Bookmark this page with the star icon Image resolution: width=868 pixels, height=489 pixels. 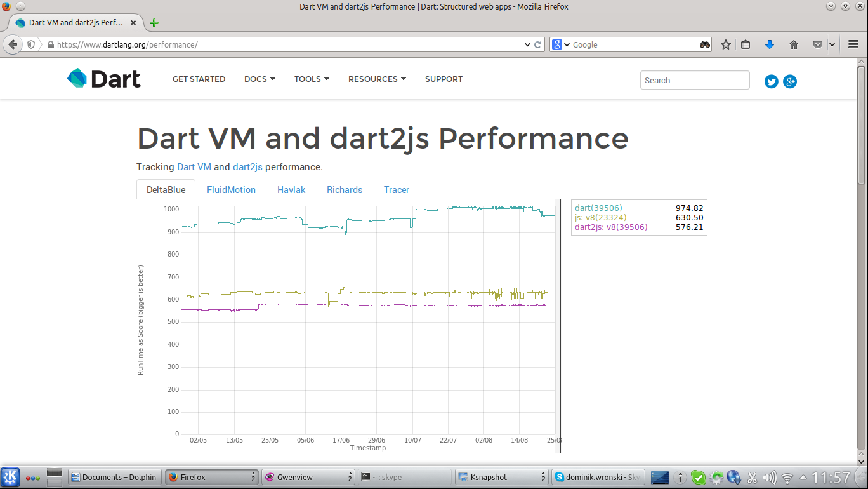[x=726, y=45]
